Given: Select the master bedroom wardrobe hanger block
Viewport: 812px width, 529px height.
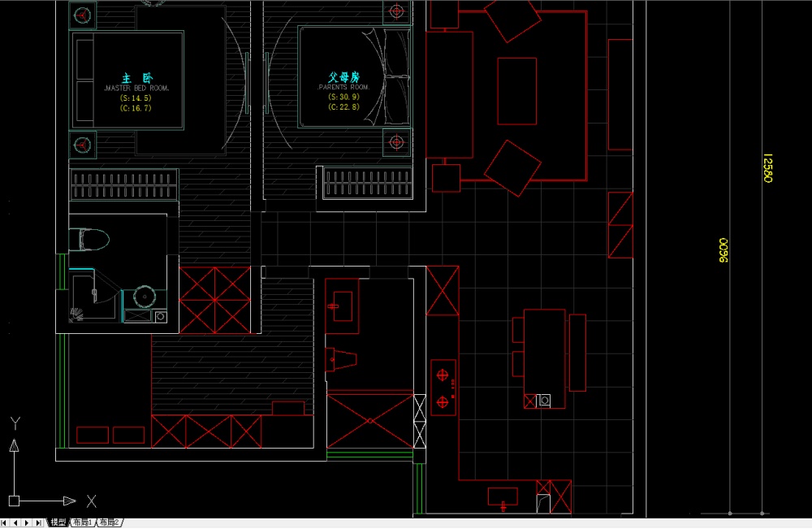Looking at the screenshot, I should [123, 184].
